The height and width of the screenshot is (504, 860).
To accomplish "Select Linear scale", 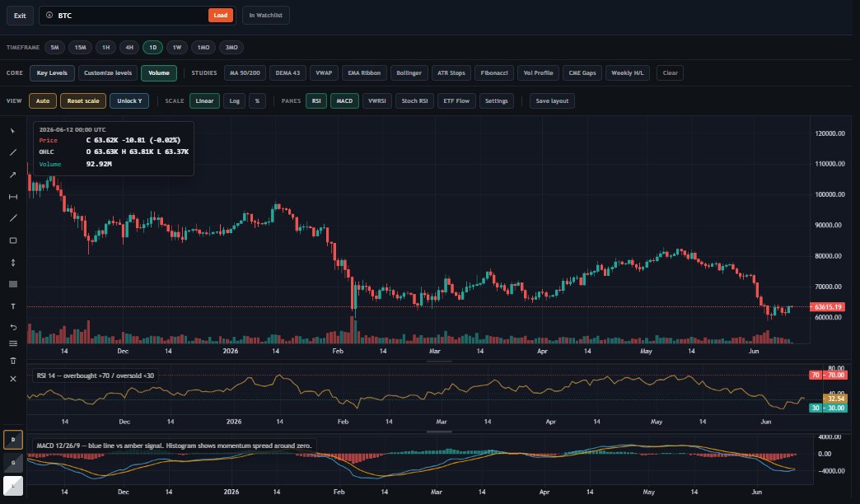I will point(204,101).
